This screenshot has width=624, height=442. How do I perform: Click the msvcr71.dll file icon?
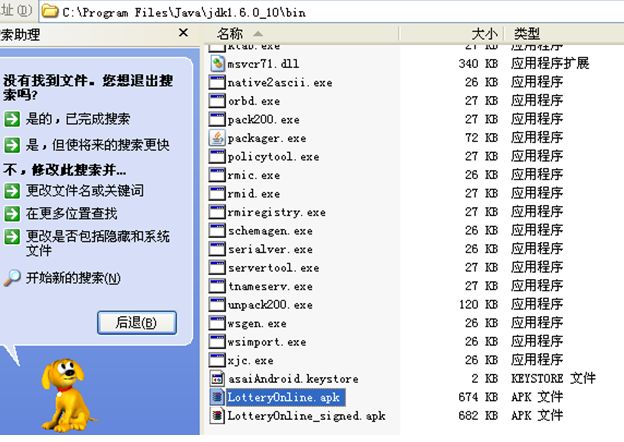[x=217, y=64]
